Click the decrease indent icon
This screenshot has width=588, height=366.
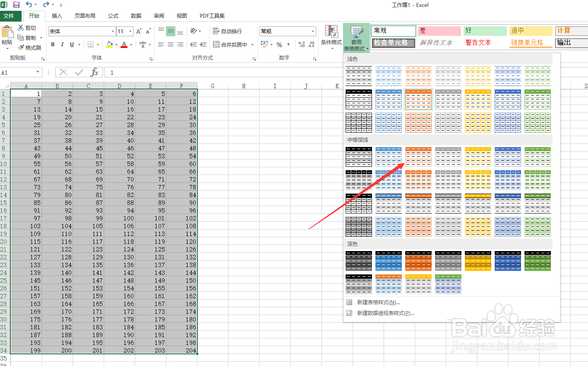pyautogui.click(x=193, y=45)
